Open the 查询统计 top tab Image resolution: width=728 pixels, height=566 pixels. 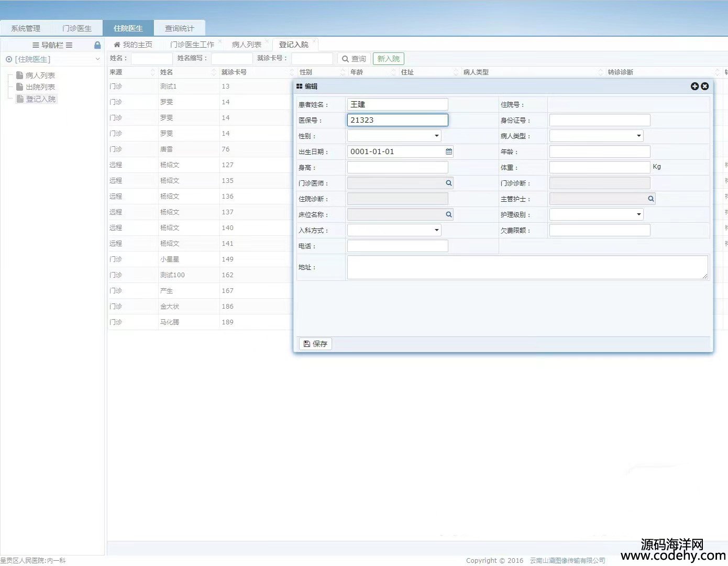pyautogui.click(x=180, y=28)
